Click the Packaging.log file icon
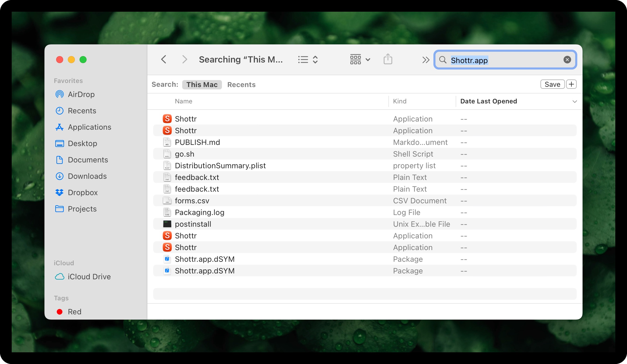627x364 pixels. point(167,212)
